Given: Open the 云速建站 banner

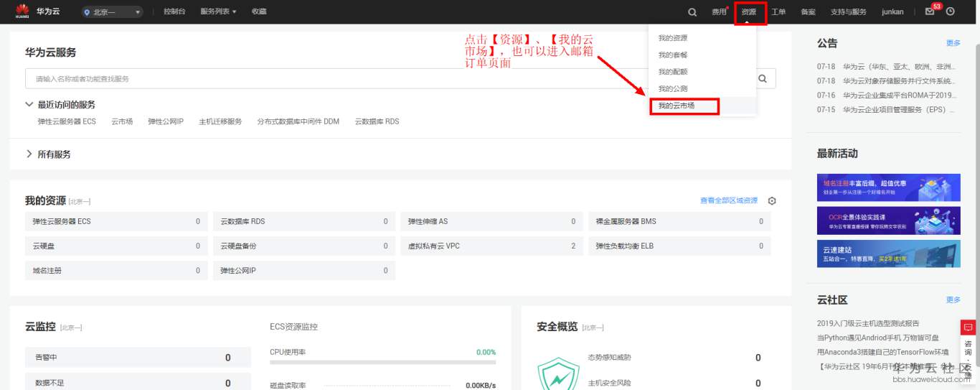Looking at the screenshot, I should click(888, 254).
